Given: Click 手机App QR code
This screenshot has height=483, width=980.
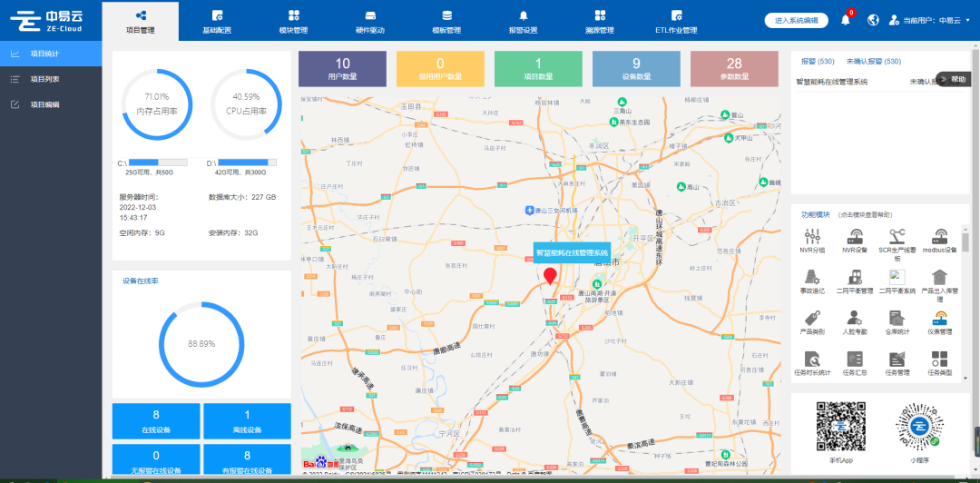Looking at the screenshot, I should 841,426.
